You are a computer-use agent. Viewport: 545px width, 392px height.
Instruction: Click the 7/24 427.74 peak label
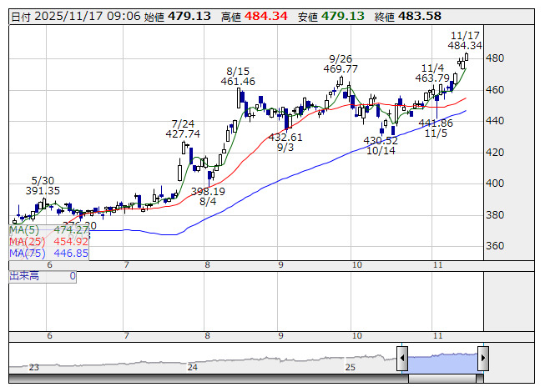183,128
